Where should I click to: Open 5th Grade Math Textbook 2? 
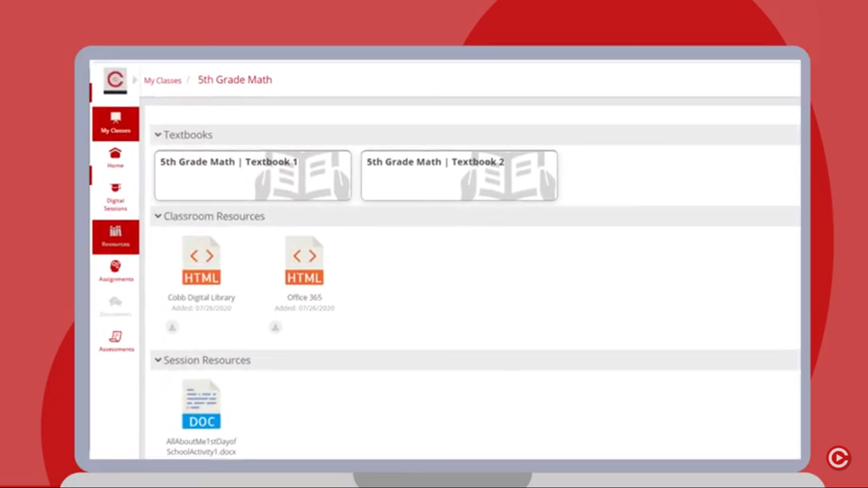tap(459, 176)
